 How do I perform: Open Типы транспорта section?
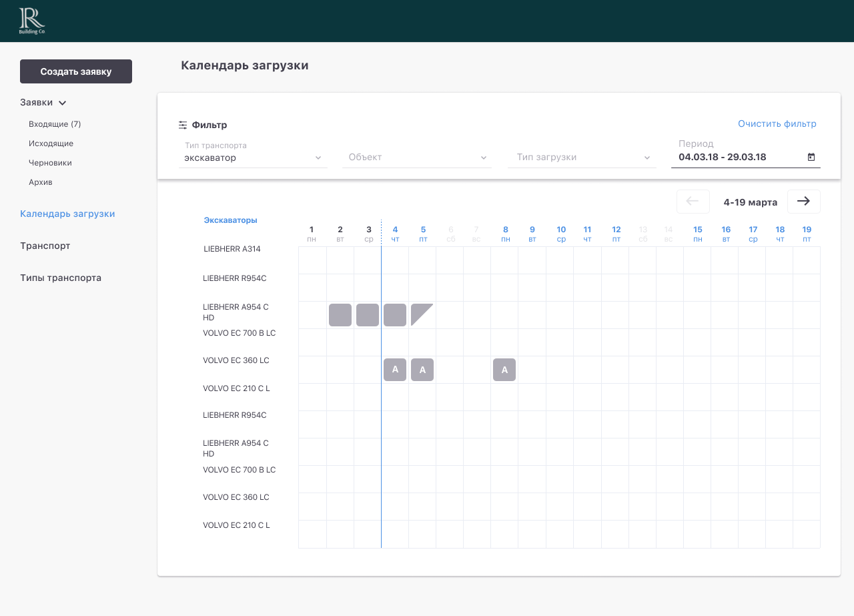(61, 278)
